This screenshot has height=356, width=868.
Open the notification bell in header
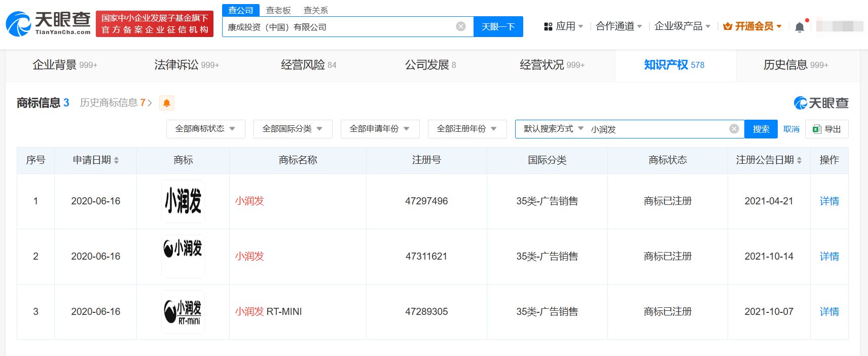[800, 27]
